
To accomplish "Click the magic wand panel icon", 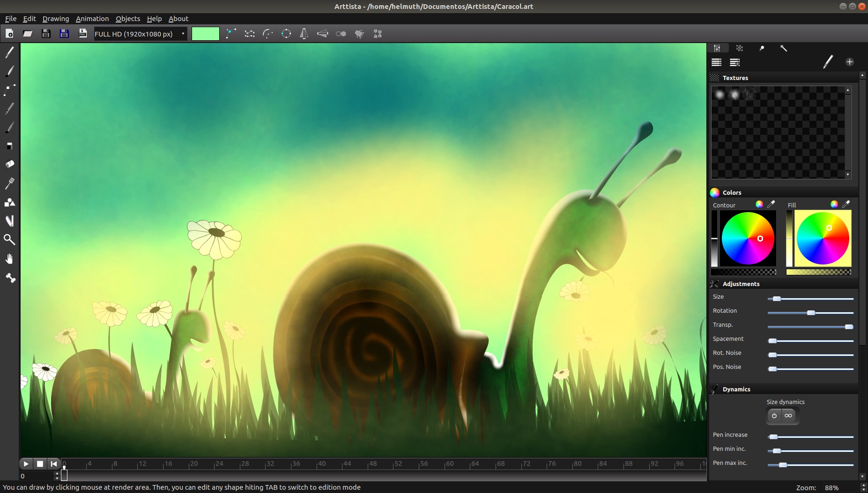I will pyautogui.click(x=783, y=48).
